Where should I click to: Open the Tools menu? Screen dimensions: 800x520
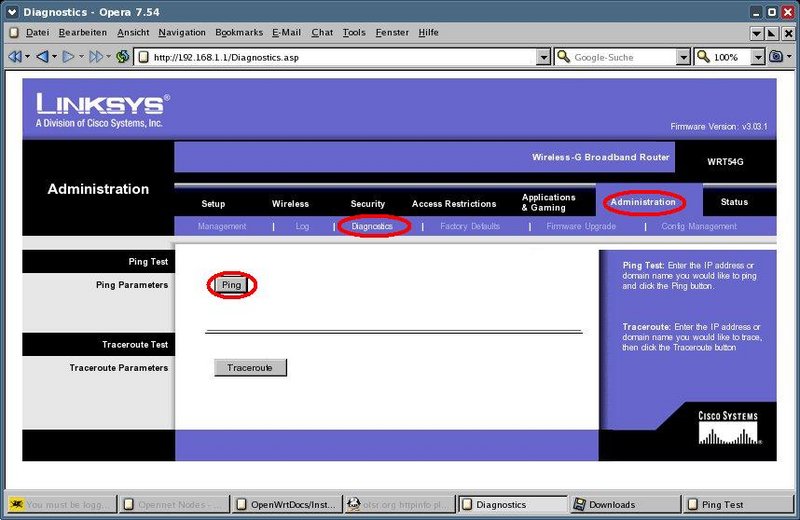point(354,33)
